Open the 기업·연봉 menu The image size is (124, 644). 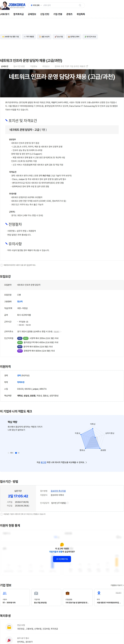[58, 14]
